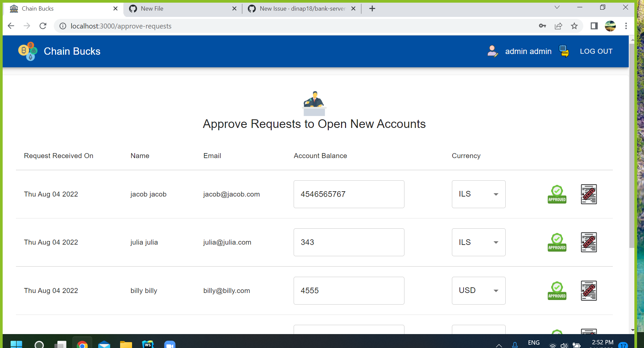
Task: Click the Chain Bucks title link
Action: point(72,51)
